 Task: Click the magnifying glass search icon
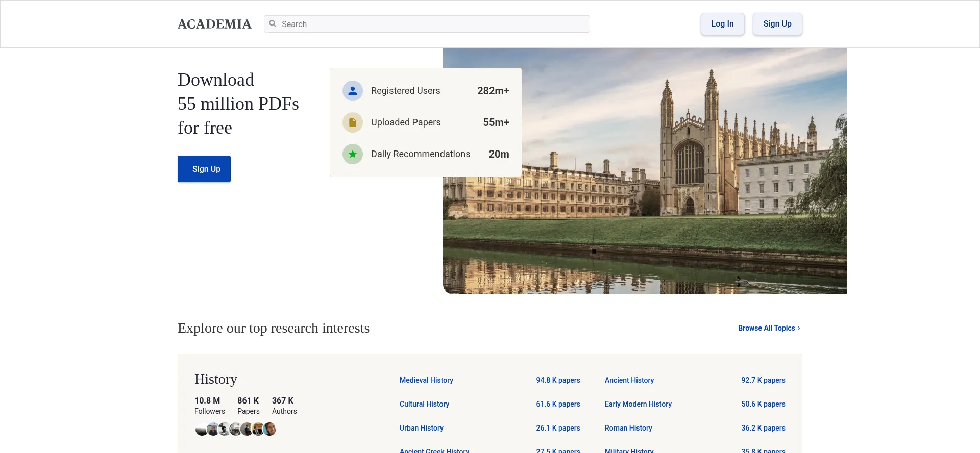(x=273, y=24)
